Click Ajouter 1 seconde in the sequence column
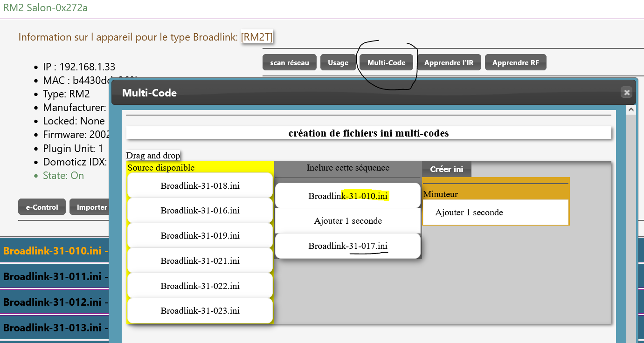Screen dimensions: 644x343 tap(348, 221)
